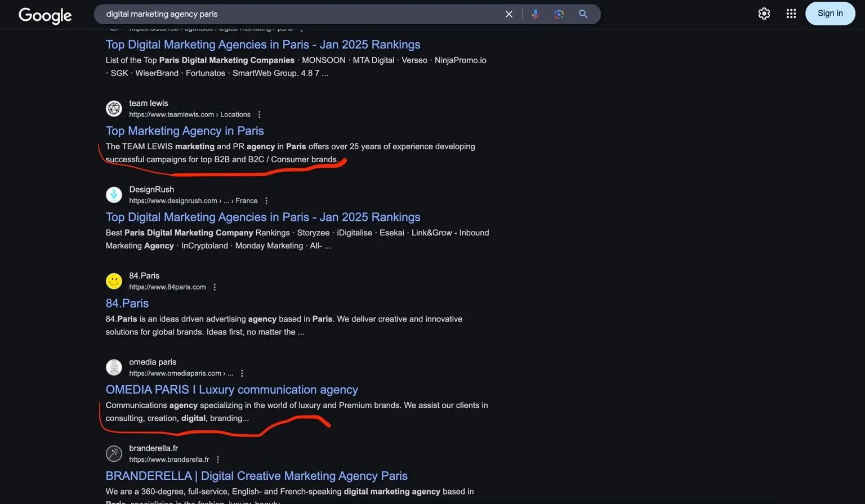The height and width of the screenshot is (504, 865).
Task: Click the branderella.fr favicon
Action: (x=114, y=453)
